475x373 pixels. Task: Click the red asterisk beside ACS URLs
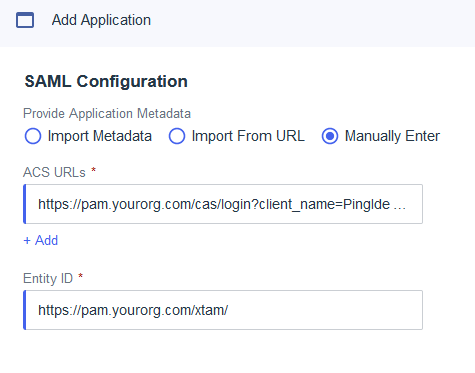tap(94, 170)
